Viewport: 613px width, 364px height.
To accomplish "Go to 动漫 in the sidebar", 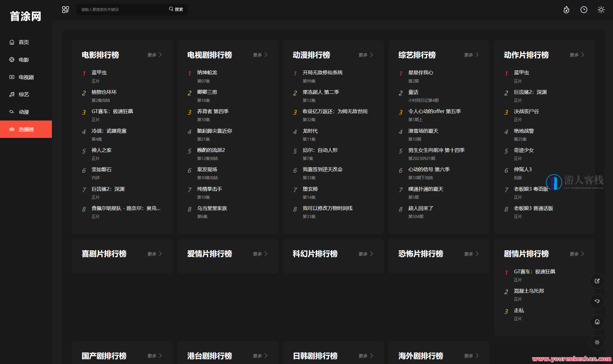I will coord(24,112).
